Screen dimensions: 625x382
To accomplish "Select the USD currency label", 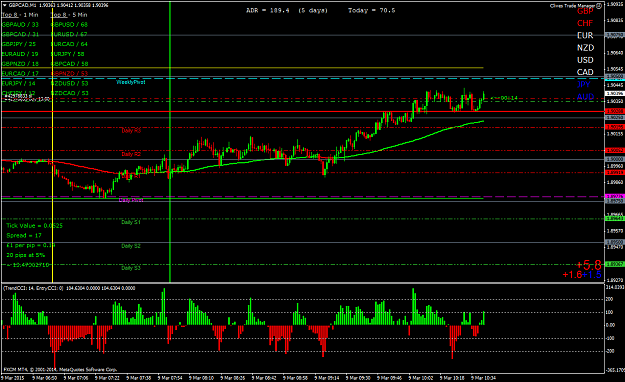I will pos(585,60).
